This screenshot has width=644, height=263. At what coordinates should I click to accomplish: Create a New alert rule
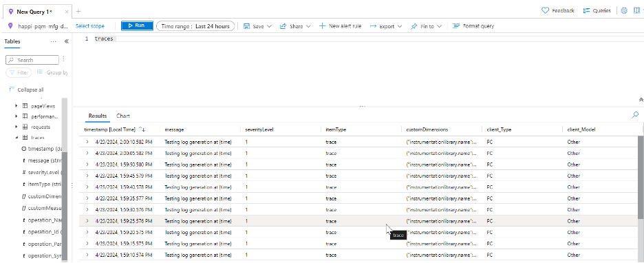(x=340, y=26)
